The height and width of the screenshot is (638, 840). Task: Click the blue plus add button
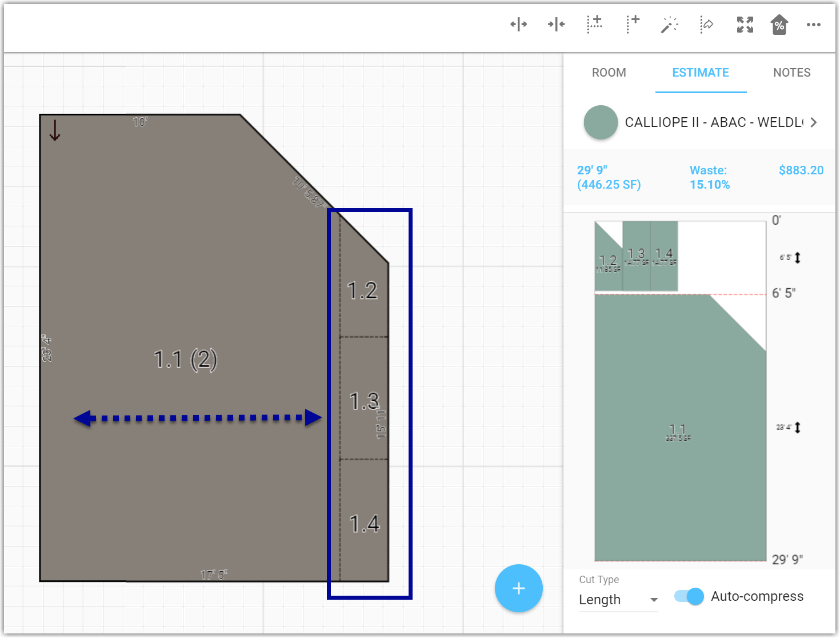pyautogui.click(x=519, y=588)
